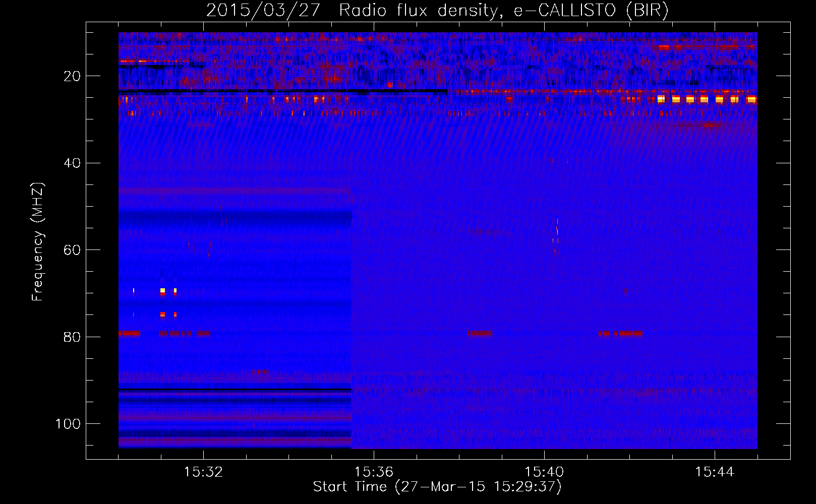The image size is (816, 504).
Task: Click the 'Frequency (MHZ)' y-axis label
Action: (x=38, y=241)
